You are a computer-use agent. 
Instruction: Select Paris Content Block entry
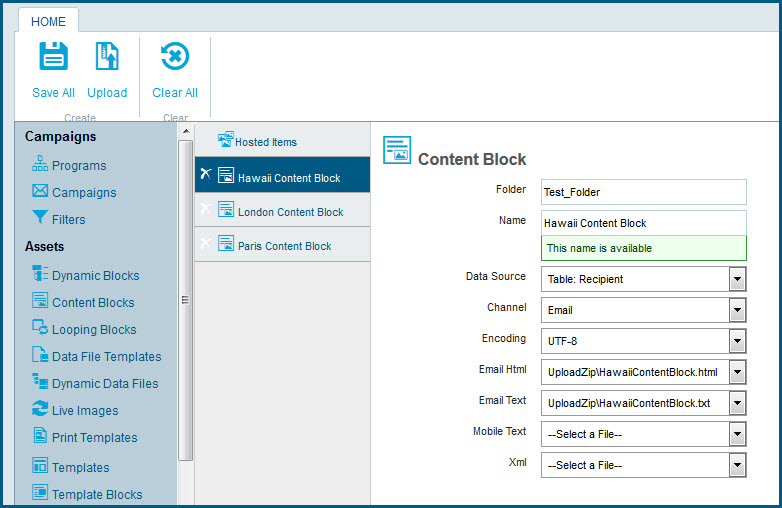pyautogui.click(x=284, y=246)
